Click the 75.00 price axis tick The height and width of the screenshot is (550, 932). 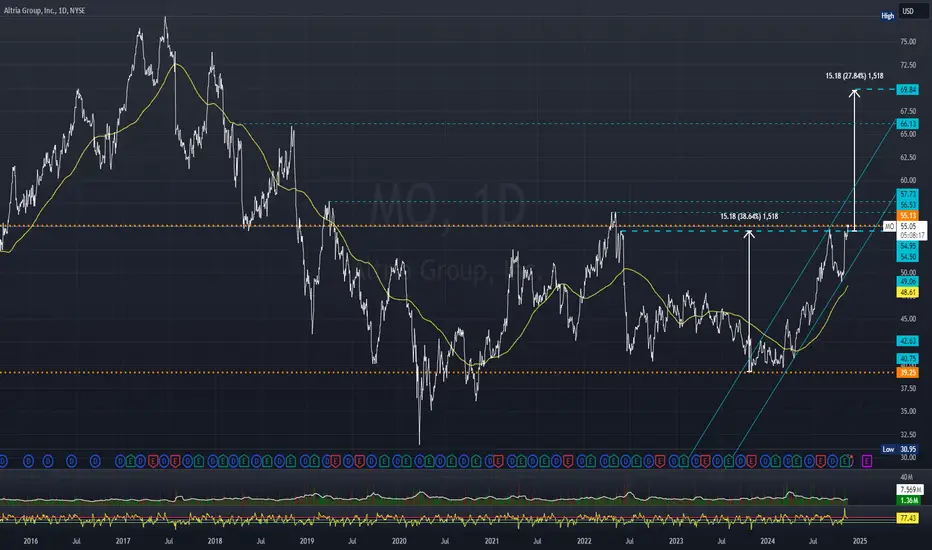coord(908,42)
